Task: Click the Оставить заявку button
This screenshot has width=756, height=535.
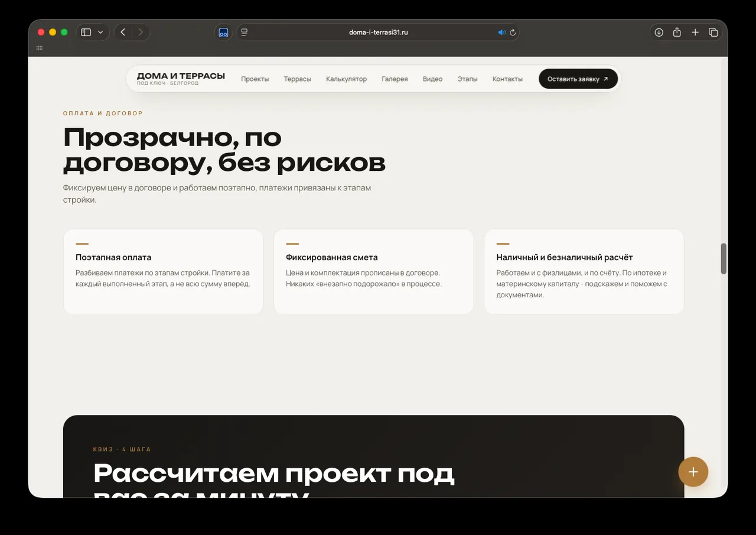Action: 578,79
